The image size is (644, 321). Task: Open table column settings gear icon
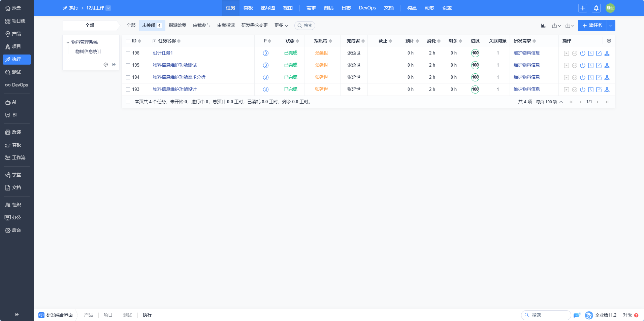tap(609, 41)
